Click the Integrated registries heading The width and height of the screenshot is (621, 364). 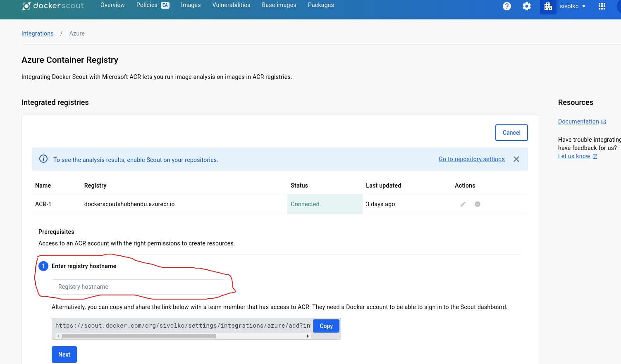click(55, 102)
